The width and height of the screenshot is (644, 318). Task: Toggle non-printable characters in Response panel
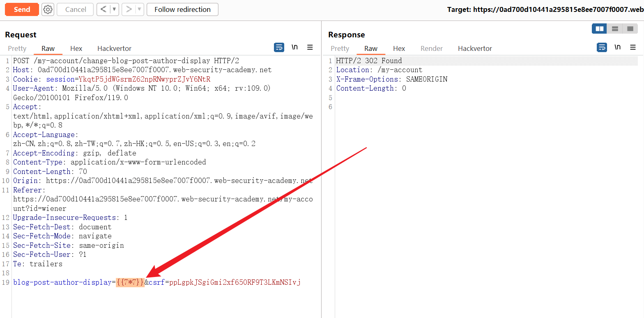pyautogui.click(x=617, y=47)
